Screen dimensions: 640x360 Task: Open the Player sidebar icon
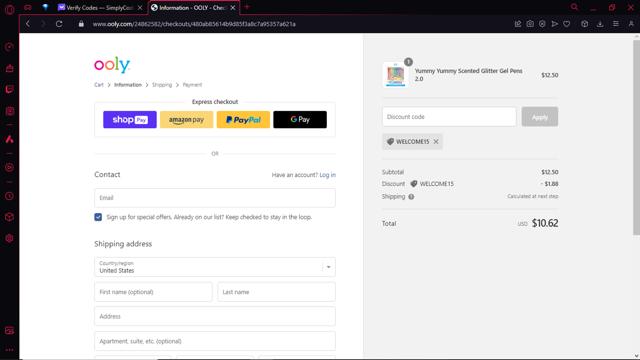(x=9, y=167)
